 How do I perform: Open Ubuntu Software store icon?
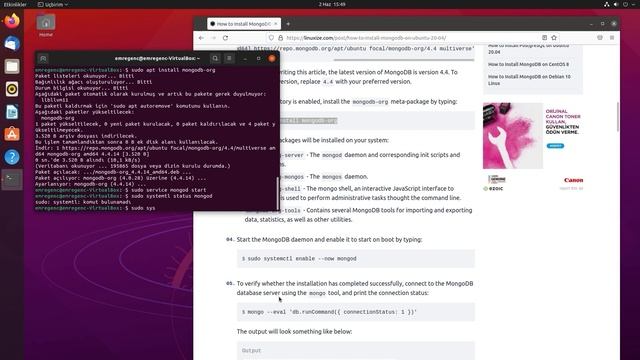(x=12, y=134)
